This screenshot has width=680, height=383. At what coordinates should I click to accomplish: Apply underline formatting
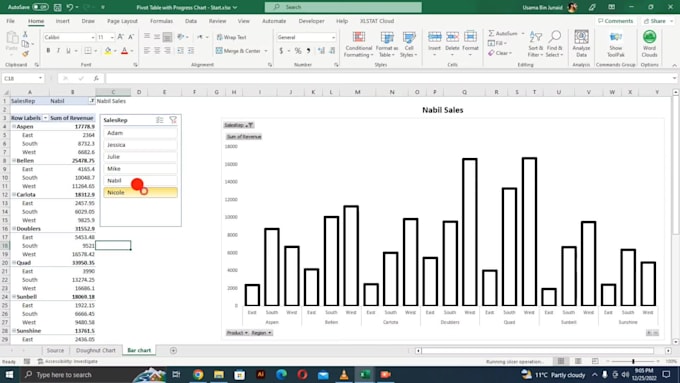(68, 51)
